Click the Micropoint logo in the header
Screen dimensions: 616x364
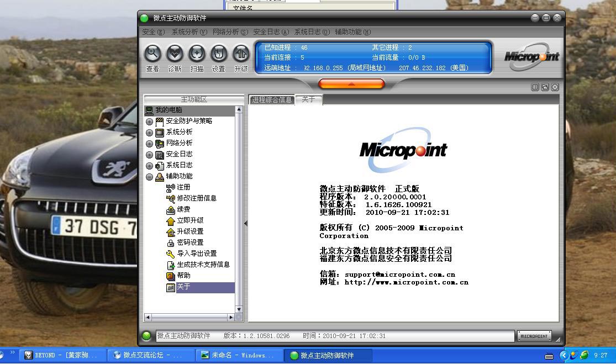(531, 56)
